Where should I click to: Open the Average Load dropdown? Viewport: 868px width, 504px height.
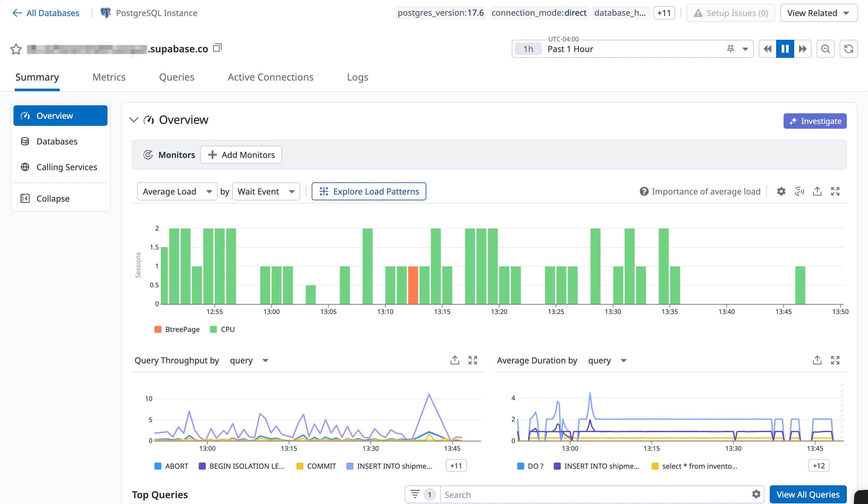177,191
